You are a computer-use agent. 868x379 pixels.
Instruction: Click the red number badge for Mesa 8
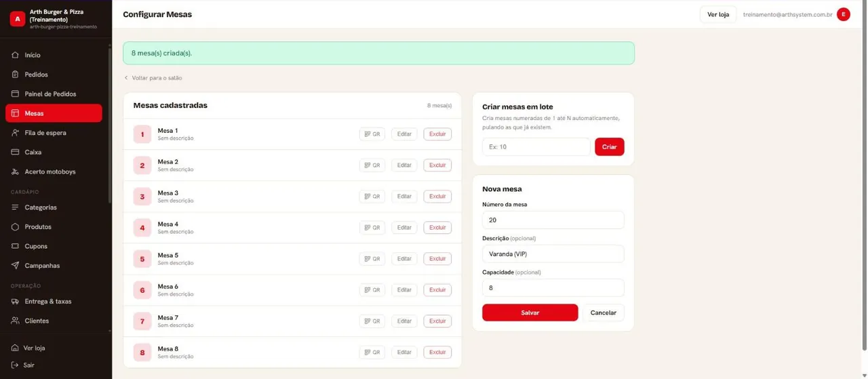(x=142, y=353)
